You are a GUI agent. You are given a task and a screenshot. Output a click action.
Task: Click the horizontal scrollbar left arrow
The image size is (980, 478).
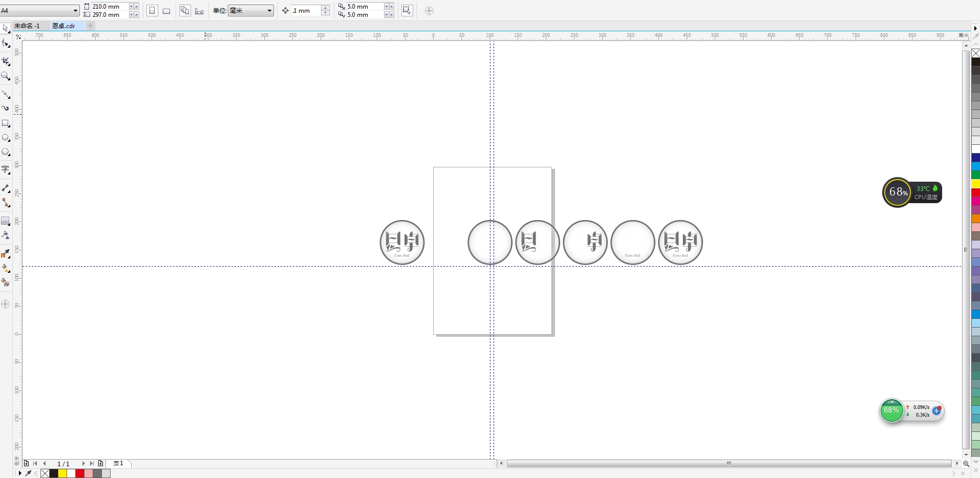(501, 463)
